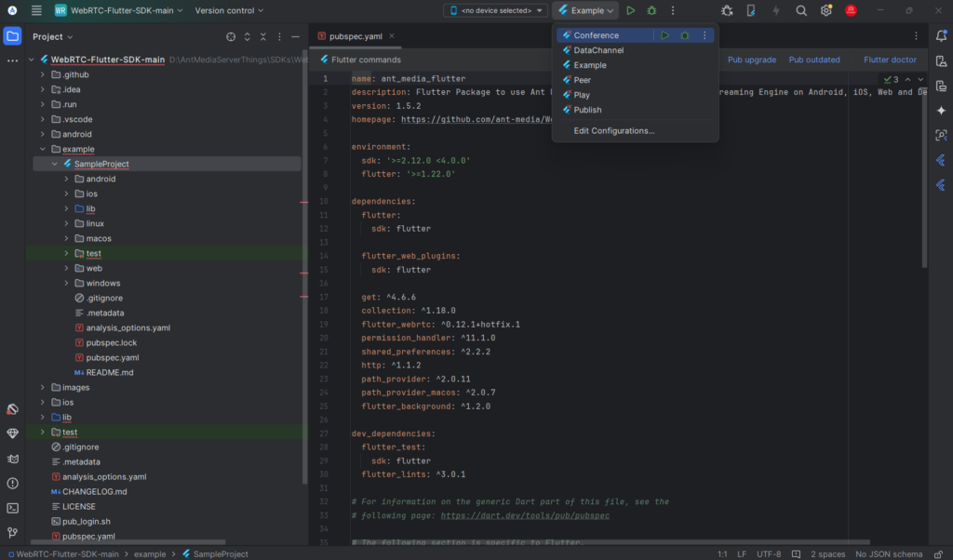Collapse the example folder

point(43,149)
